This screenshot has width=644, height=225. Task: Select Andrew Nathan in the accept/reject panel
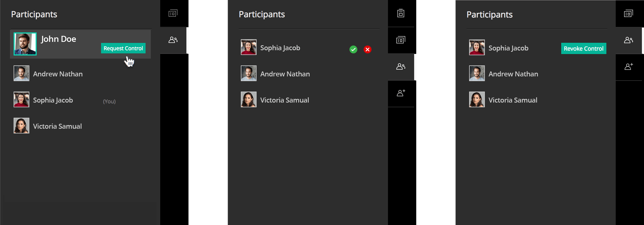285,74
